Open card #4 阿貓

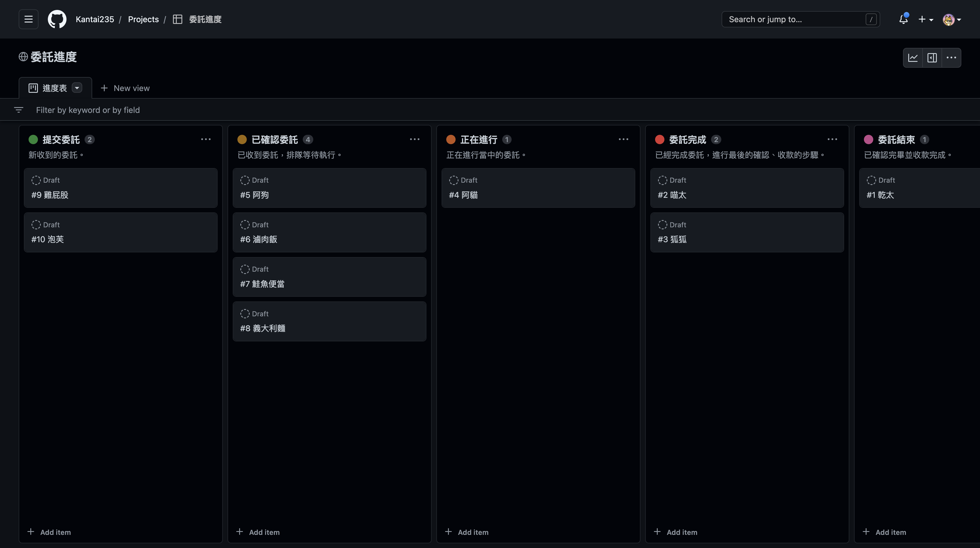tap(538, 188)
